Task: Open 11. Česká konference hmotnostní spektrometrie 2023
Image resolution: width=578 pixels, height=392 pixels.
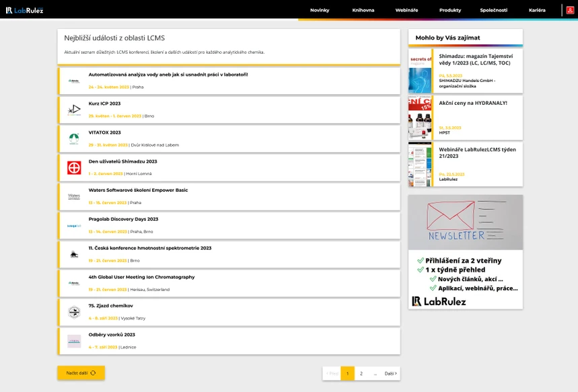Action: click(x=150, y=248)
